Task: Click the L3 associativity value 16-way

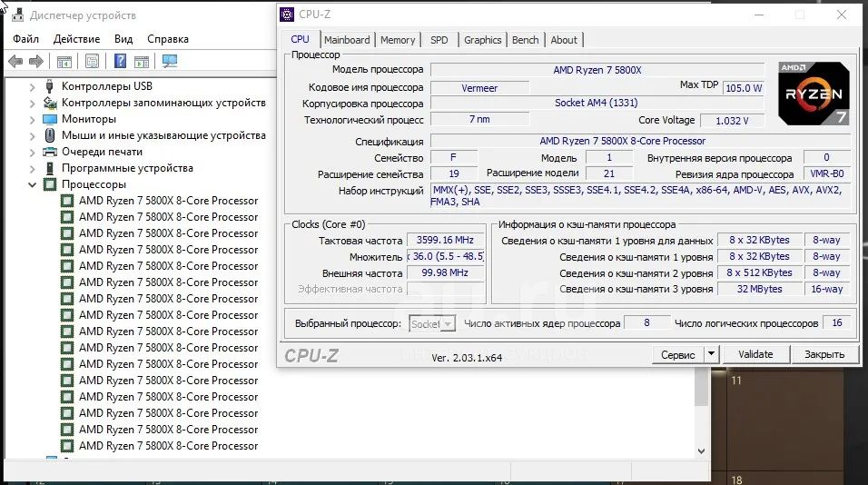Action: (827, 289)
